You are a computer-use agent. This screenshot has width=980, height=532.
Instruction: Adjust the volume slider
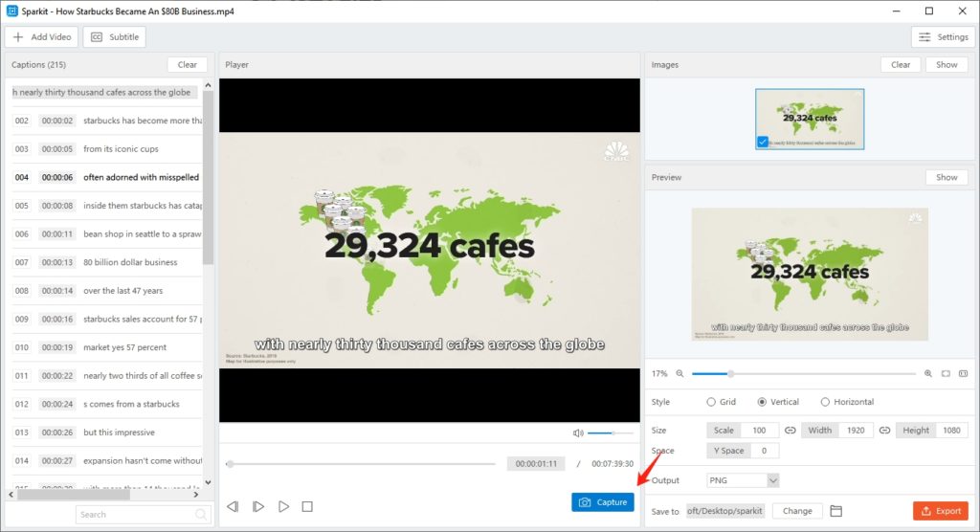[610, 432]
